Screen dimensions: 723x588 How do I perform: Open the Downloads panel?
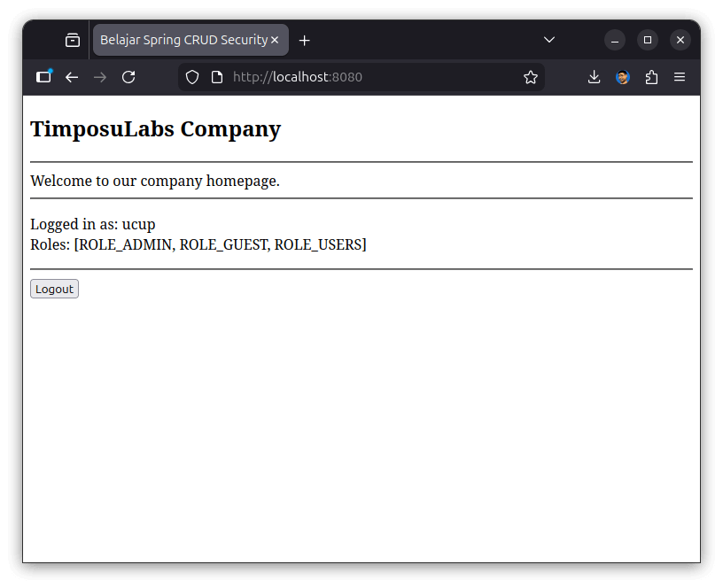tap(595, 77)
